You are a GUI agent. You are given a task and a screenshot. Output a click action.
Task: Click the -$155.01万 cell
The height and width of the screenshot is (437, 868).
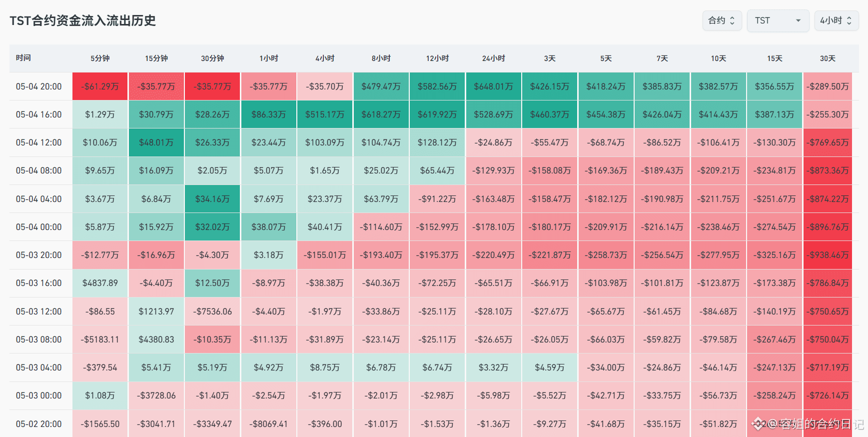325,255
